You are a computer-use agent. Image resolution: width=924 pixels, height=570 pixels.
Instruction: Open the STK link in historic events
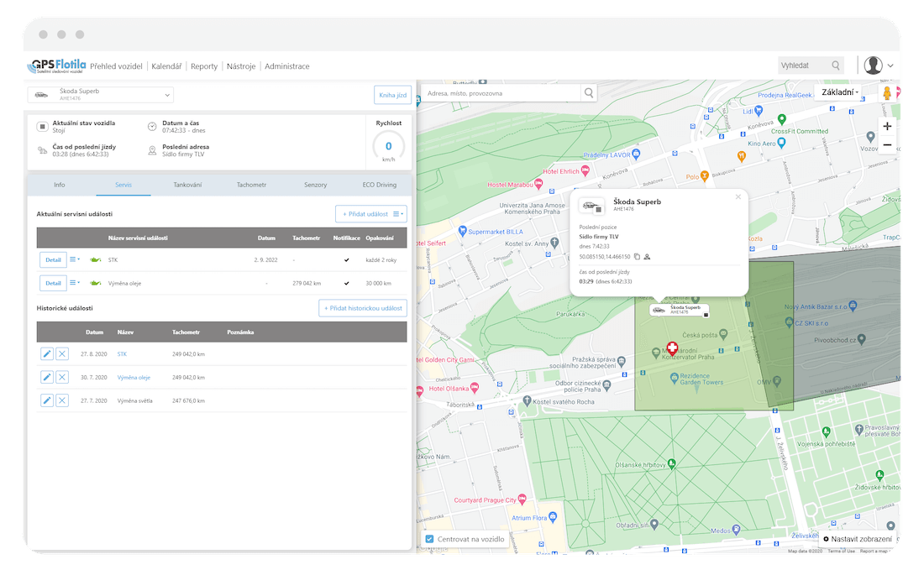tap(122, 354)
